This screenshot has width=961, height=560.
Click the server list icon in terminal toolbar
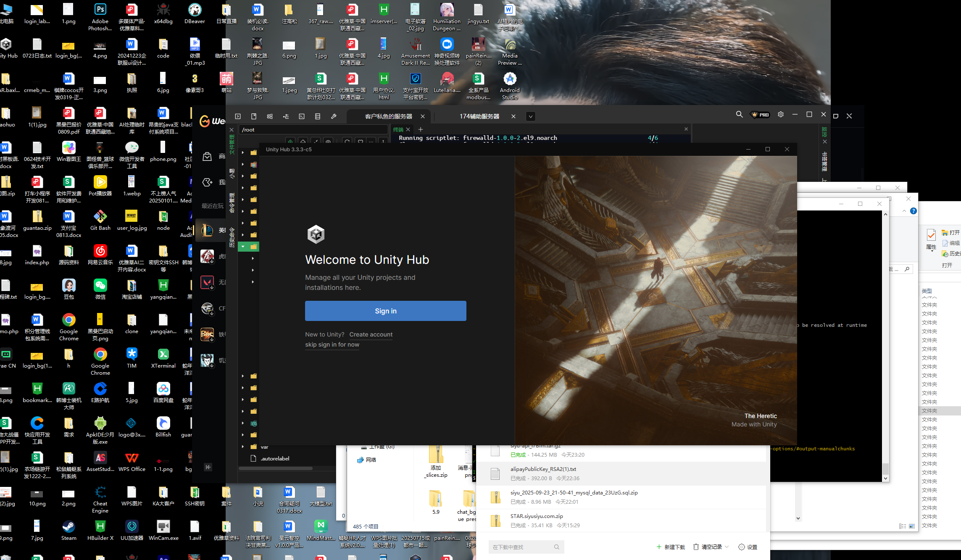318,116
